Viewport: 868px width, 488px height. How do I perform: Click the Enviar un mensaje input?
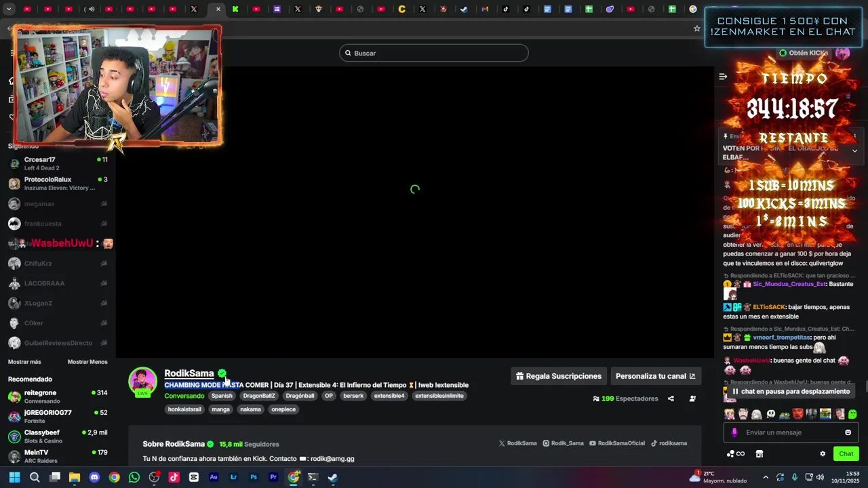coord(790,432)
